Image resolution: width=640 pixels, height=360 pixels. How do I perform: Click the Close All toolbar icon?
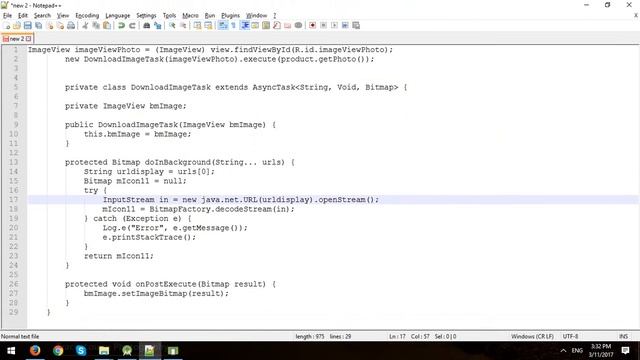click(x=60, y=25)
